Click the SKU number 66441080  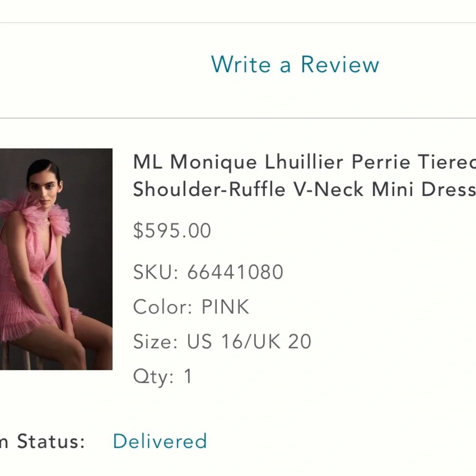tap(236, 272)
